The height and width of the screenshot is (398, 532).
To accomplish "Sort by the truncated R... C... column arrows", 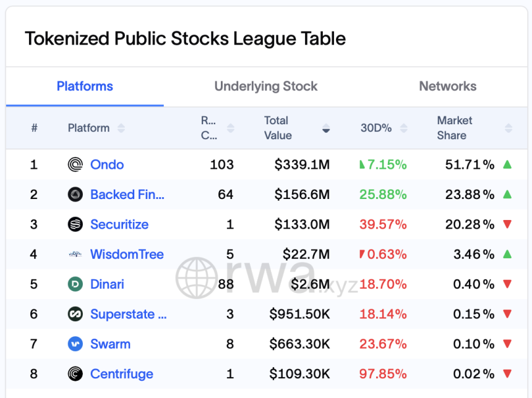I will pos(231,128).
